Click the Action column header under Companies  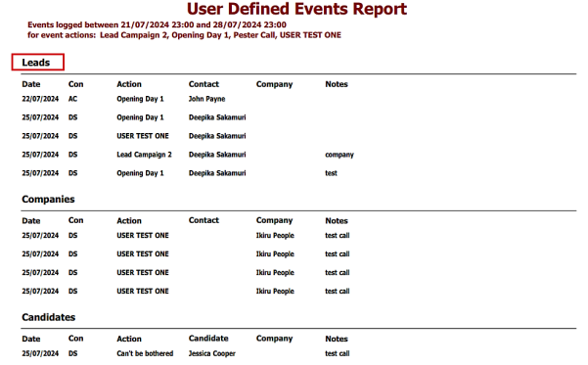pyautogui.click(x=129, y=220)
